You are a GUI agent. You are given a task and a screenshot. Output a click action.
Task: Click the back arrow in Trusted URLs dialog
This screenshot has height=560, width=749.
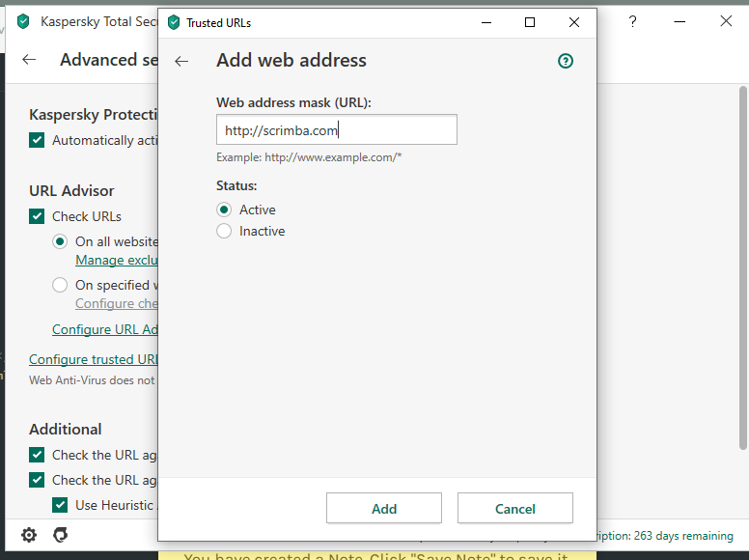[181, 61]
